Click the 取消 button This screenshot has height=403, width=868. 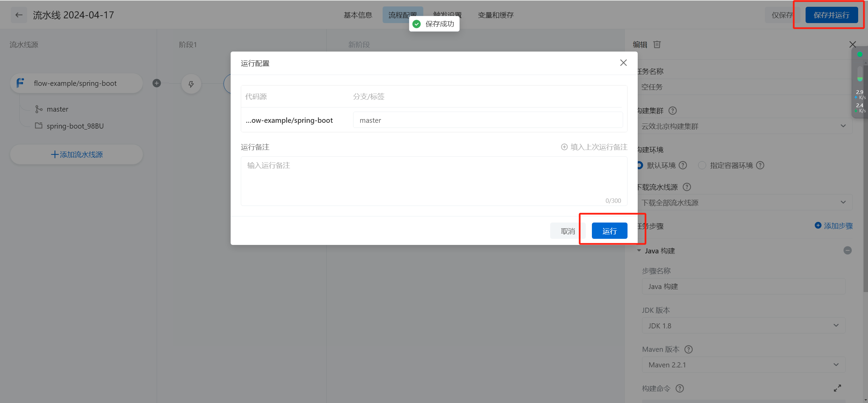567,231
